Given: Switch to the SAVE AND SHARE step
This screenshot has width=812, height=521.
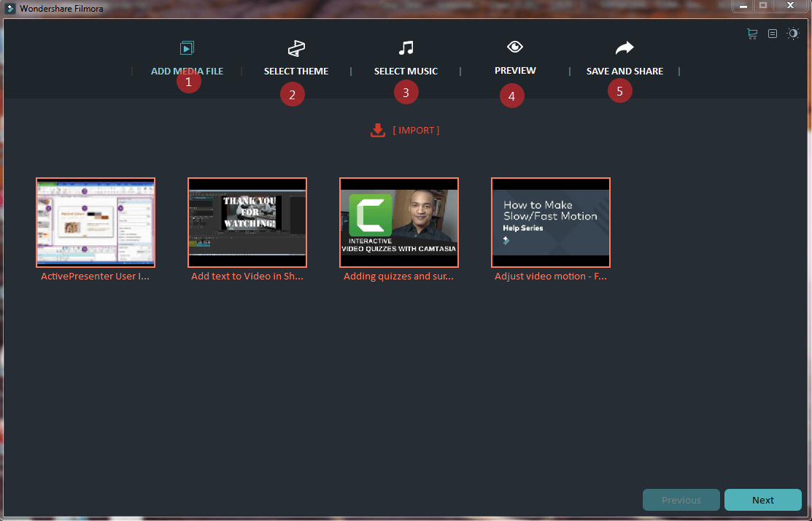Looking at the screenshot, I should click(625, 71).
